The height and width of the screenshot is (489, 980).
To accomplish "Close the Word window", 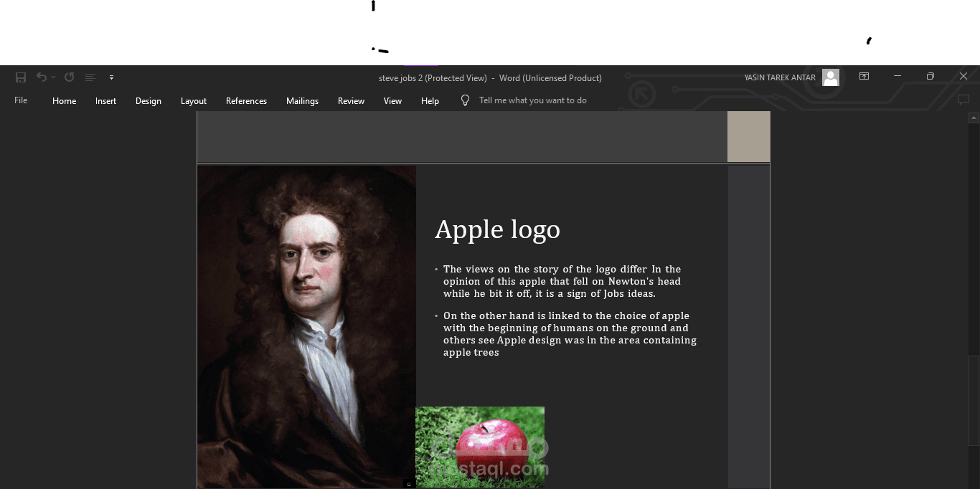I will pos(963,77).
